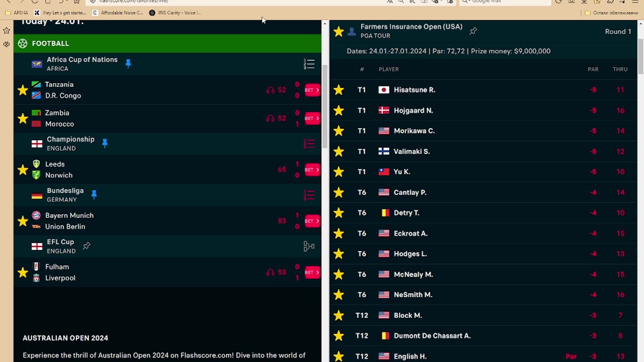Sort leaderboard by THRU column header
Screen dimensions: 644x362
pyautogui.click(x=620, y=69)
